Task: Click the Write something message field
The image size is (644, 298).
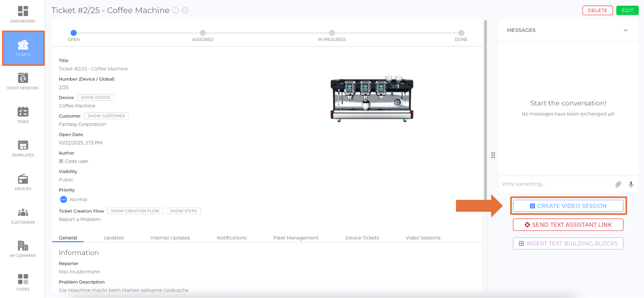Action: pos(554,184)
